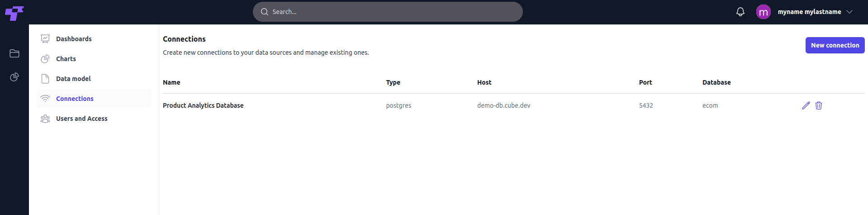
Task: Click the Dashboards presentation icon
Action: click(45, 39)
